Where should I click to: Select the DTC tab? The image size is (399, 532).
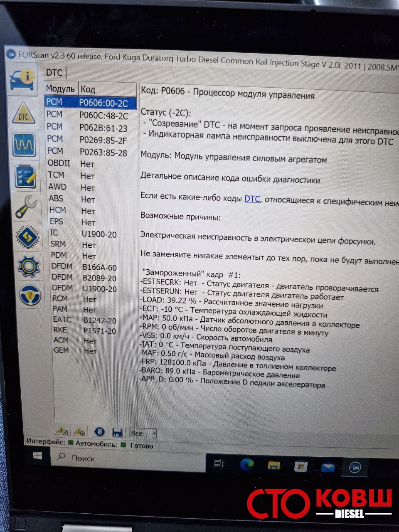[x=54, y=73]
